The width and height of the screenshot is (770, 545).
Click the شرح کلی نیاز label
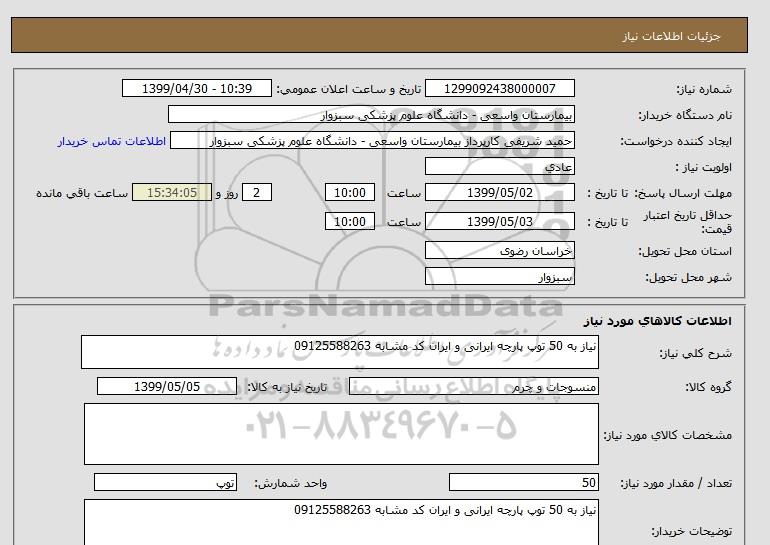pyautogui.click(x=695, y=354)
